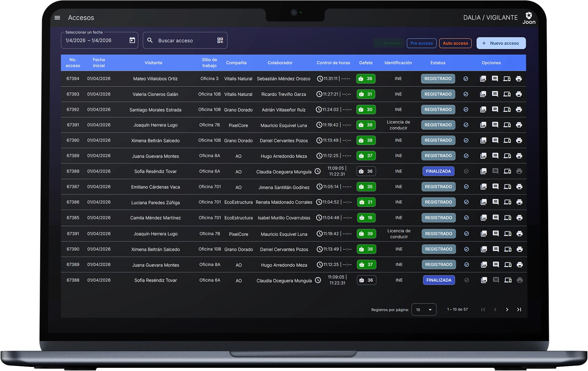Go to next page of results
Image resolution: width=588 pixels, height=371 pixels.
(x=507, y=310)
